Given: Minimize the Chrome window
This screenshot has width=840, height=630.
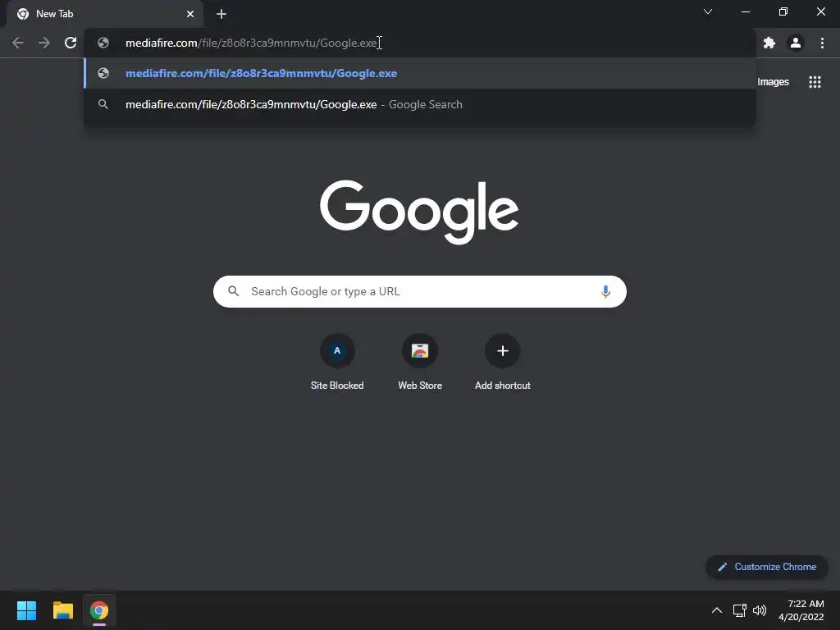Looking at the screenshot, I should [745, 11].
